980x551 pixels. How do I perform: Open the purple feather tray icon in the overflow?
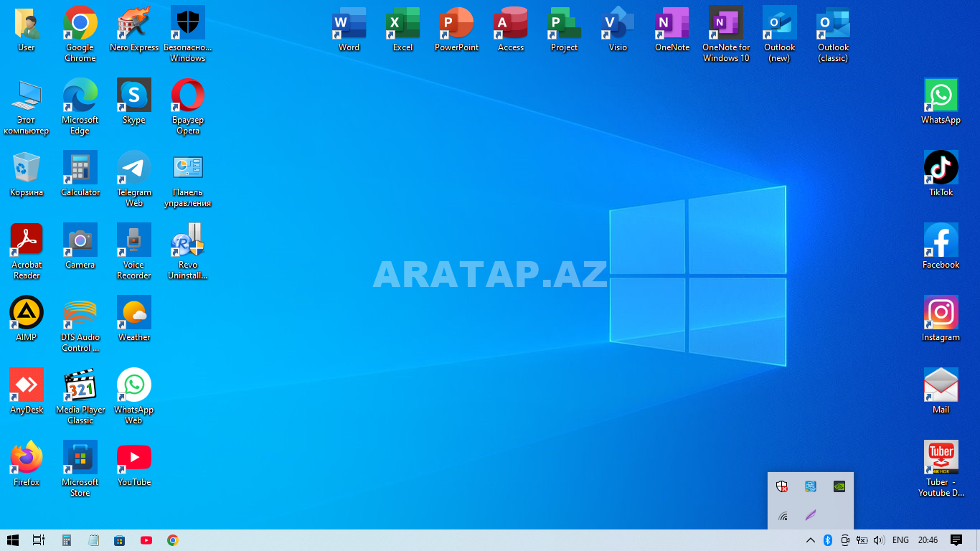811,515
